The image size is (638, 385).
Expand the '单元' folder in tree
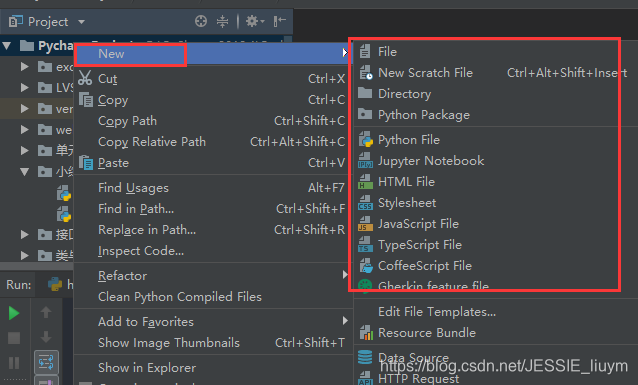[x=24, y=151]
